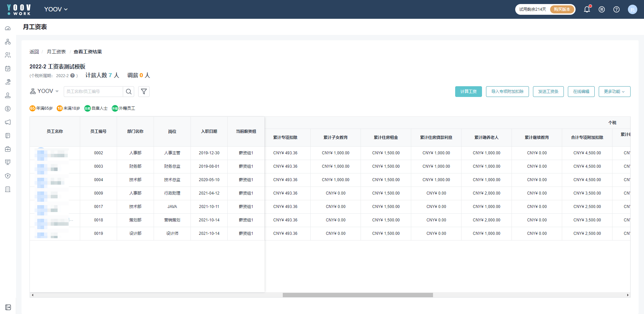
Task: Click the 调薪 0 人 counter
Action: [139, 75]
